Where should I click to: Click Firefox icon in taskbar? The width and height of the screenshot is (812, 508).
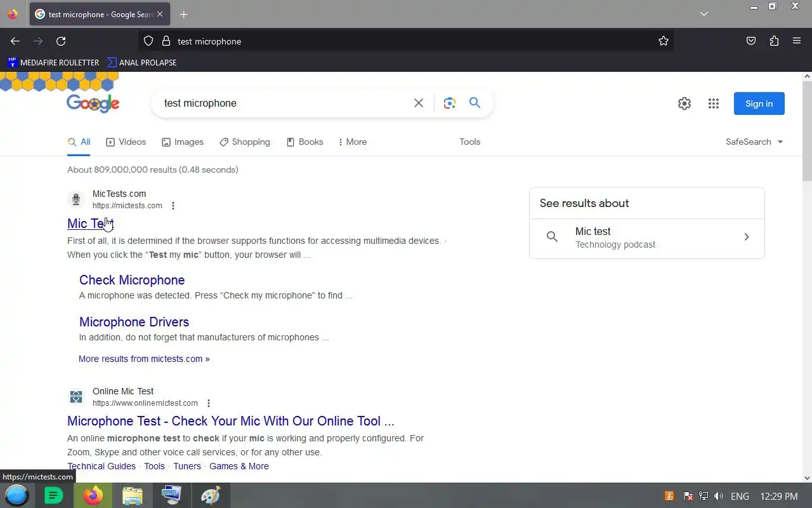93,495
